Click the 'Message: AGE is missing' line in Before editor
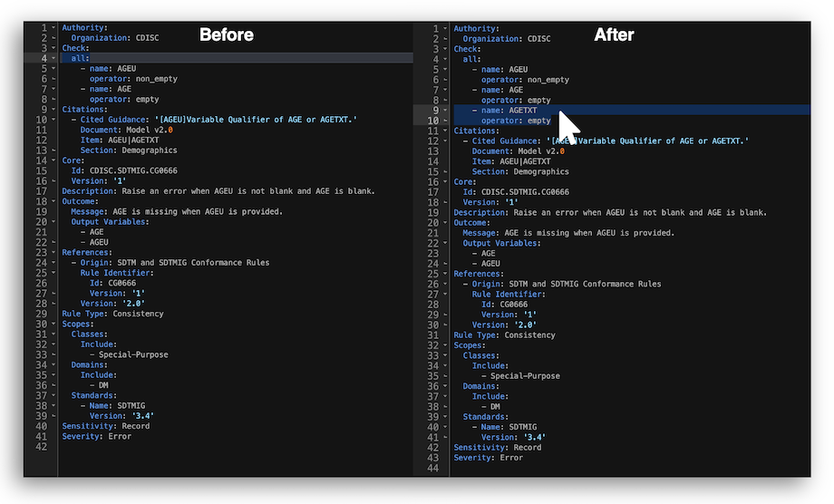834x504 pixels. coord(177,211)
